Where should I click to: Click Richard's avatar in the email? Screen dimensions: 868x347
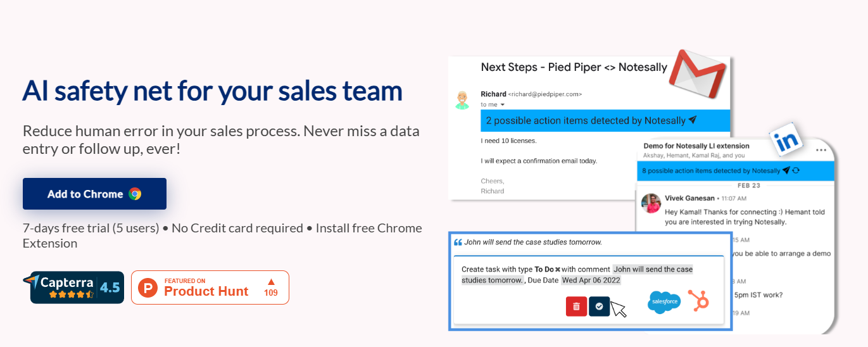coord(463,100)
